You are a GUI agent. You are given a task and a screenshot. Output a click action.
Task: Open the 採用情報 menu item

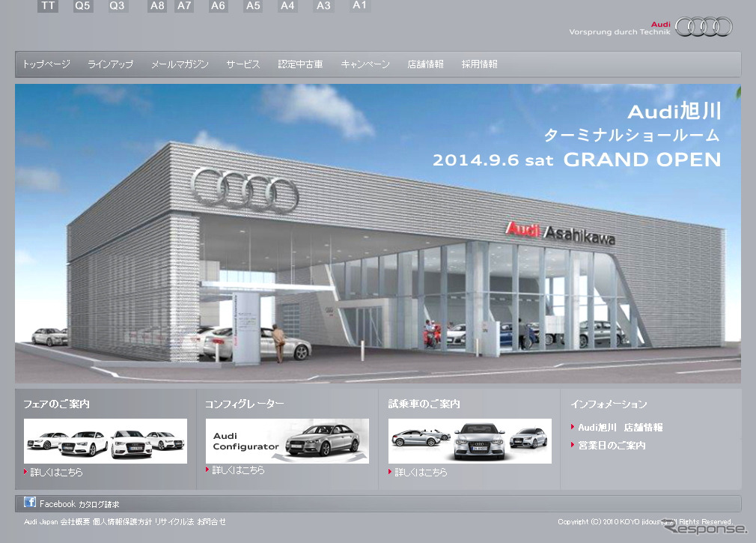click(x=480, y=64)
